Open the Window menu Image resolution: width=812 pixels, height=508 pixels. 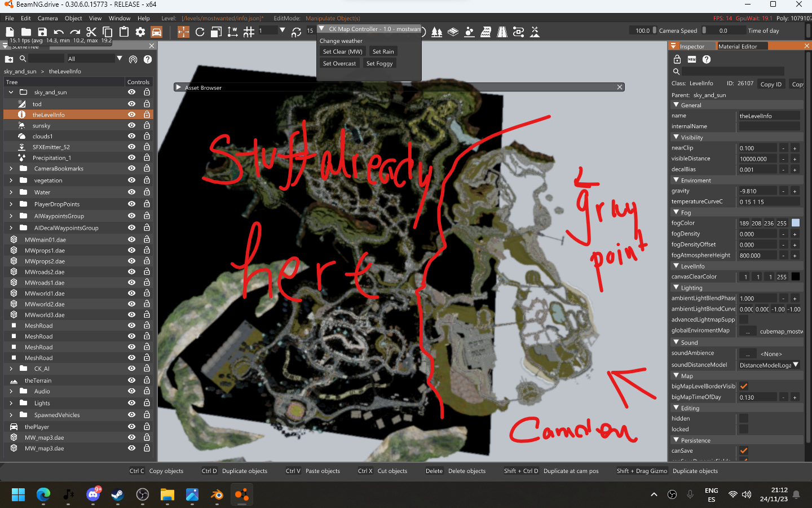coord(120,19)
